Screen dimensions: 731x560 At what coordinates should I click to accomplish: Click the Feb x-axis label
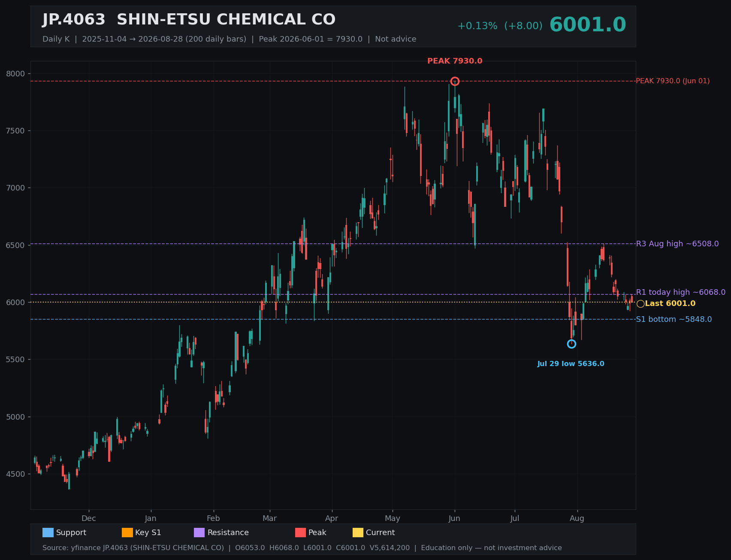pyautogui.click(x=213, y=518)
